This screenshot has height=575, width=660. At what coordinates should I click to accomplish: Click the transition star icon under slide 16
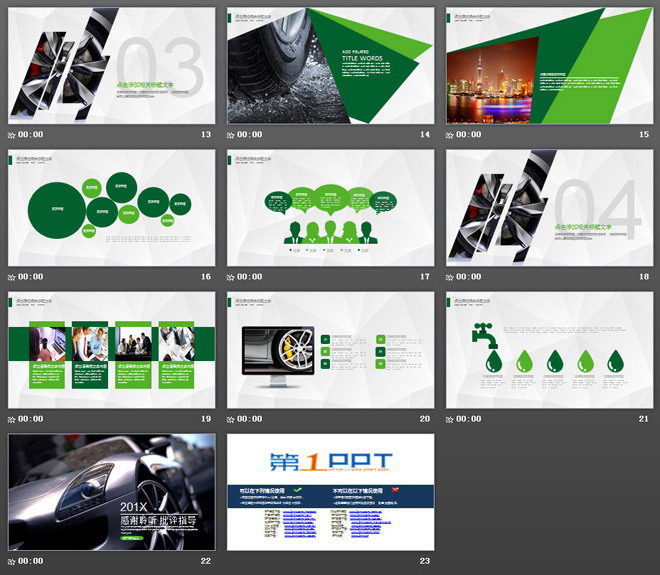(x=12, y=277)
